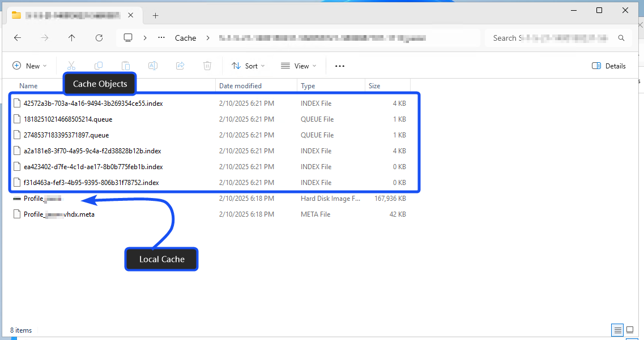644x340 pixels.
Task: Click the Delete icon in the toolbar
Action: point(207,66)
